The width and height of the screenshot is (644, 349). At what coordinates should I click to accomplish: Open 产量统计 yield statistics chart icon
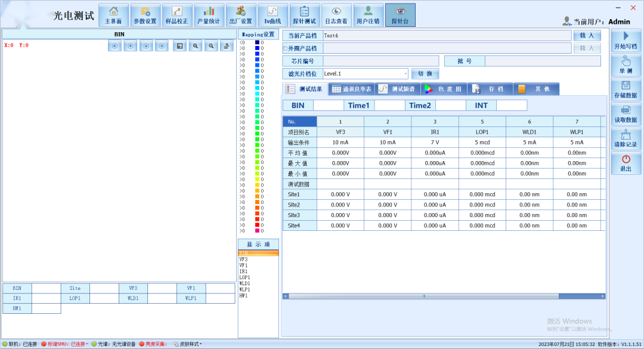[x=209, y=15]
